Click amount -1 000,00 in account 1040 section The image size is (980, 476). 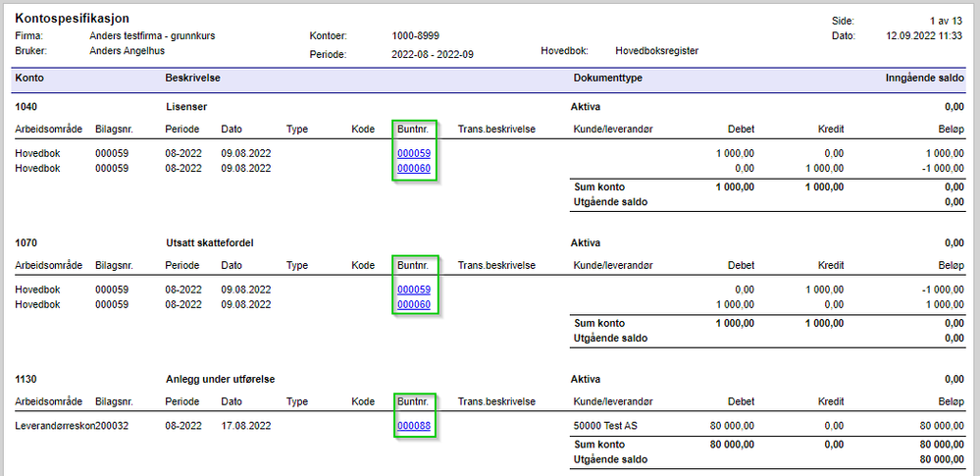click(x=941, y=168)
